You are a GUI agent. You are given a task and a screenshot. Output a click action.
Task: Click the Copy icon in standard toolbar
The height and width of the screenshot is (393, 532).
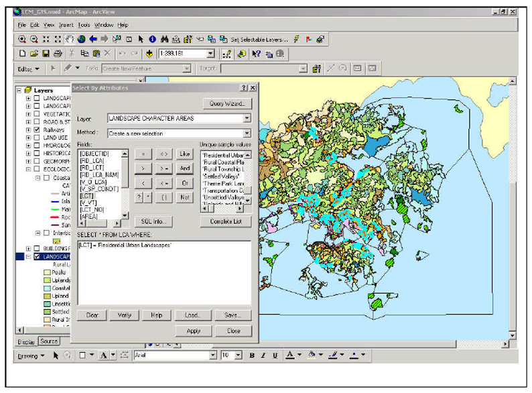tap(84, 54)
